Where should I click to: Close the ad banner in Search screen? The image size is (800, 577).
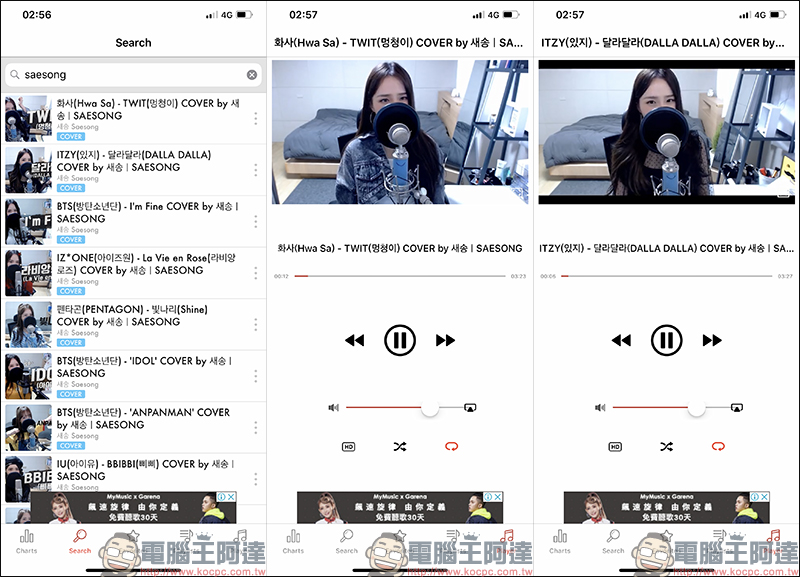(x=231, y=497)
